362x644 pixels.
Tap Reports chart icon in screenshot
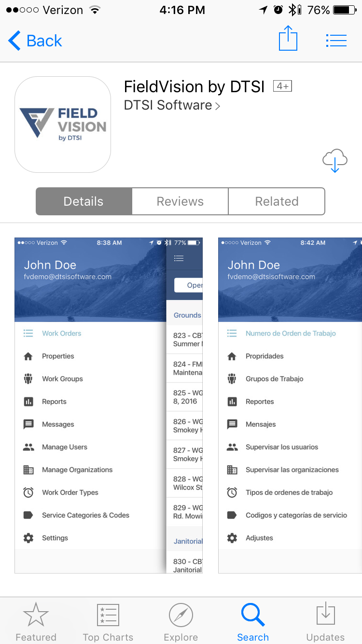pos(28,402)
